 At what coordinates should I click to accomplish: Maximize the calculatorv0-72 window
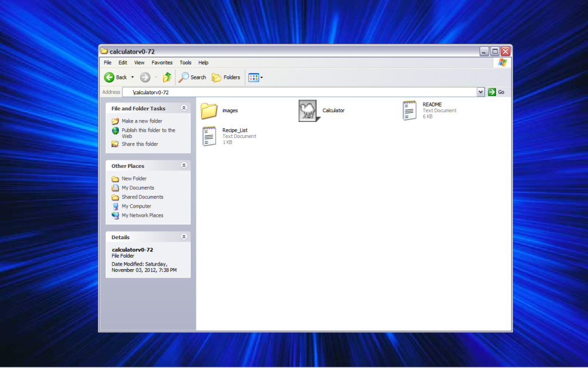click(494, 51)
